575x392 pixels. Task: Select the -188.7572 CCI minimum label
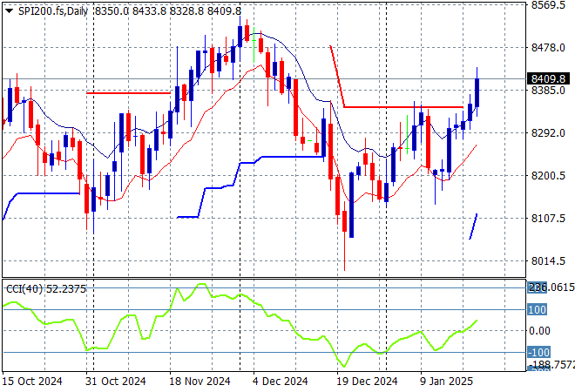click(551, 364)
